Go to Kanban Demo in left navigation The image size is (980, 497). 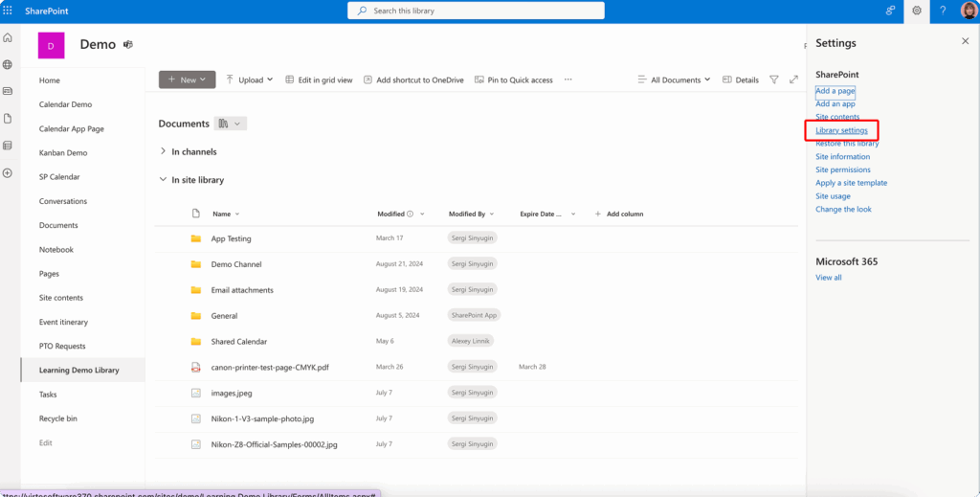click(62, 152)
